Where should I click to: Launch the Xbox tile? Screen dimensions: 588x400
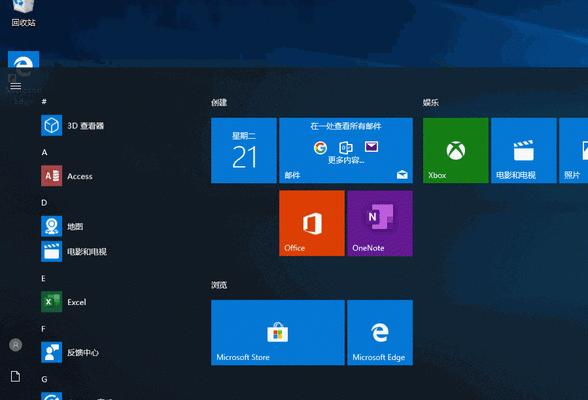[456, 150]
